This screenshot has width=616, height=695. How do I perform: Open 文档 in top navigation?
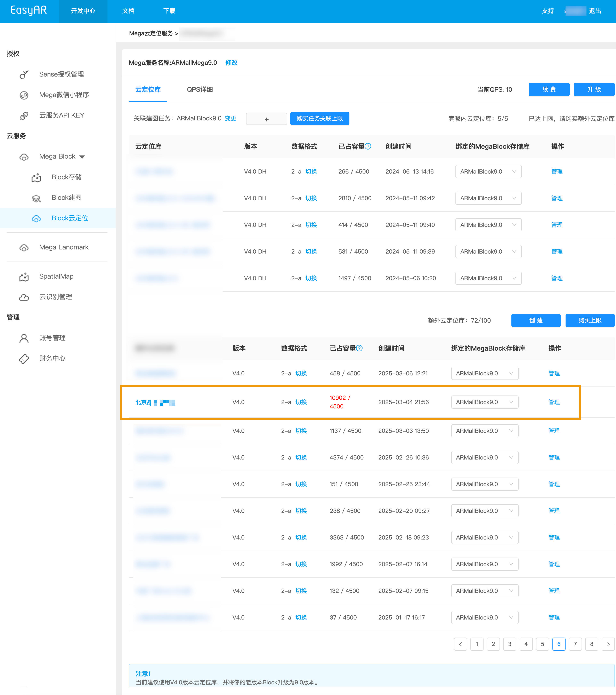click(x=128, y=11)
